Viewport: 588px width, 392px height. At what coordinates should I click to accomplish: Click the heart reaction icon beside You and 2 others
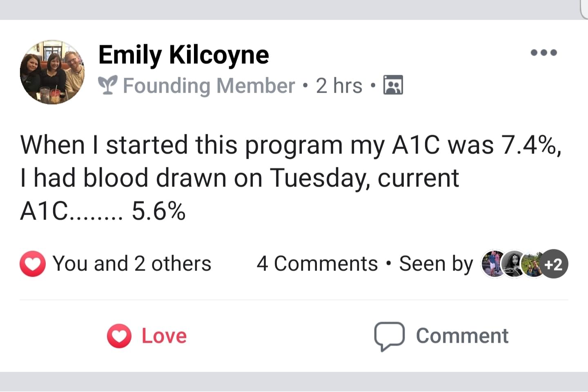33,264
